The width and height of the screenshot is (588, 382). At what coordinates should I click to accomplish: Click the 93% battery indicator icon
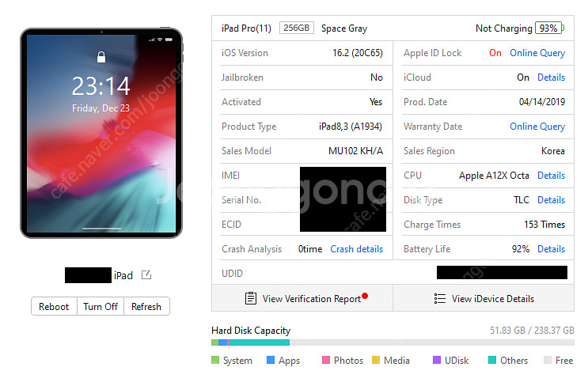tap(549, 28)
